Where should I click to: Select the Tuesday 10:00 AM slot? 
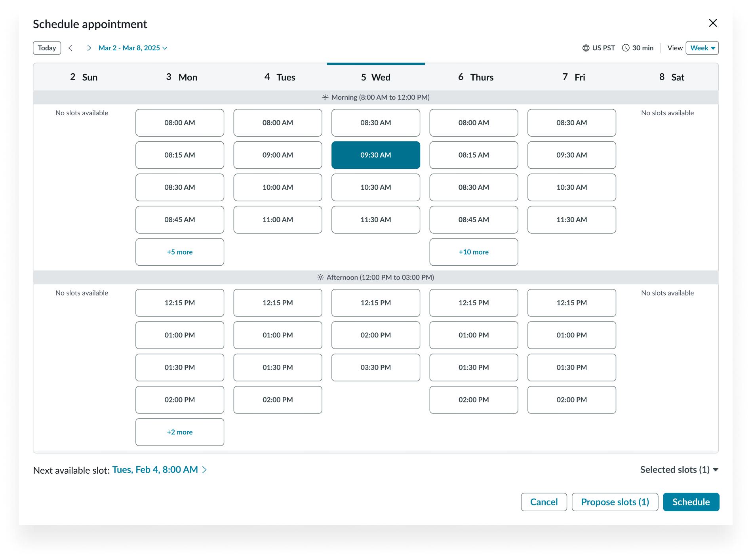278,187
